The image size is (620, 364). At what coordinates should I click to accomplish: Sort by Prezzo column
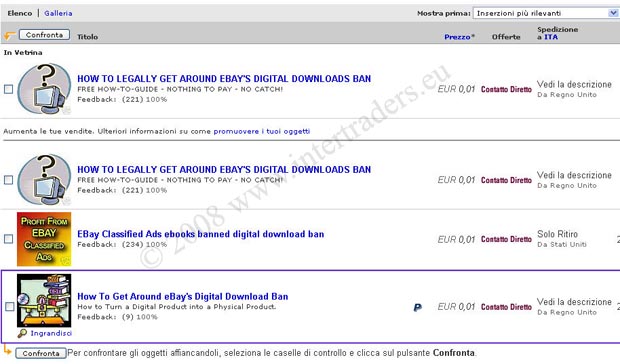pos(457,37)
